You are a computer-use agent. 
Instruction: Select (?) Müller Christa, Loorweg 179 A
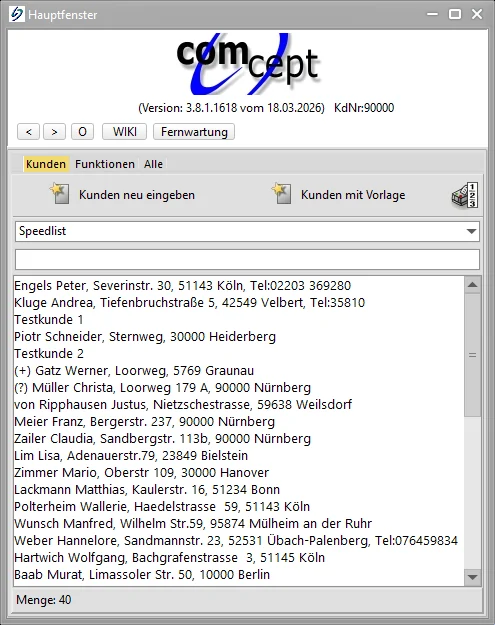[239, 387]
